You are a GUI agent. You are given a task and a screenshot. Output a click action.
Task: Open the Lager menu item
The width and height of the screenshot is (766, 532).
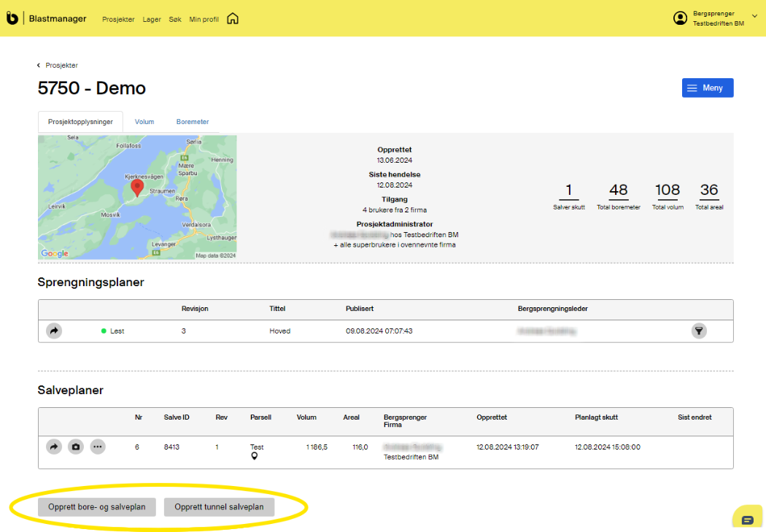tap(152, 20)
